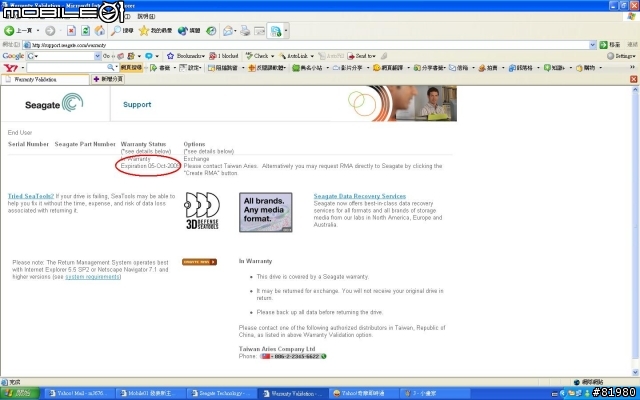Open the Google toolbar 'Send to' menu
Viewport: 640px width, 400px height.
pyautogui.click(x=361, y=56)
